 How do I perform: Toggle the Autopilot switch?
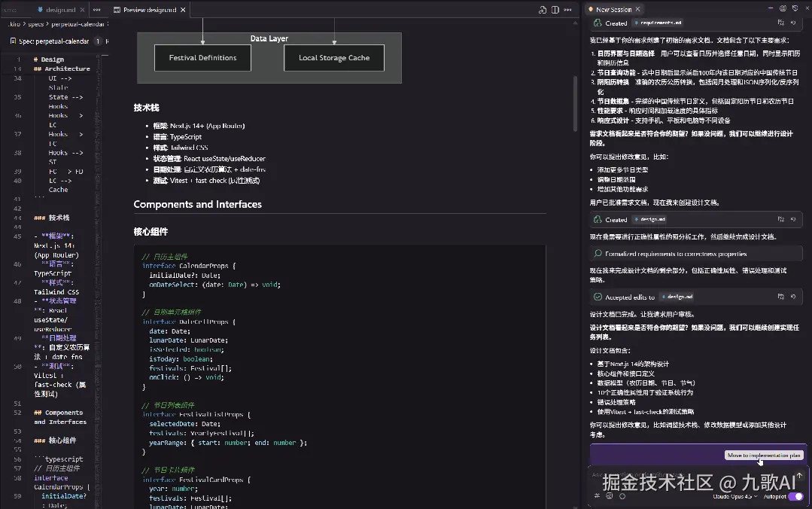click(x=796, y=496)
